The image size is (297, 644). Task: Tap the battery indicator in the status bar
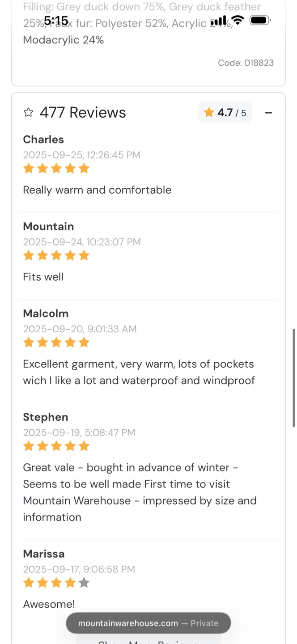point(259,20)
